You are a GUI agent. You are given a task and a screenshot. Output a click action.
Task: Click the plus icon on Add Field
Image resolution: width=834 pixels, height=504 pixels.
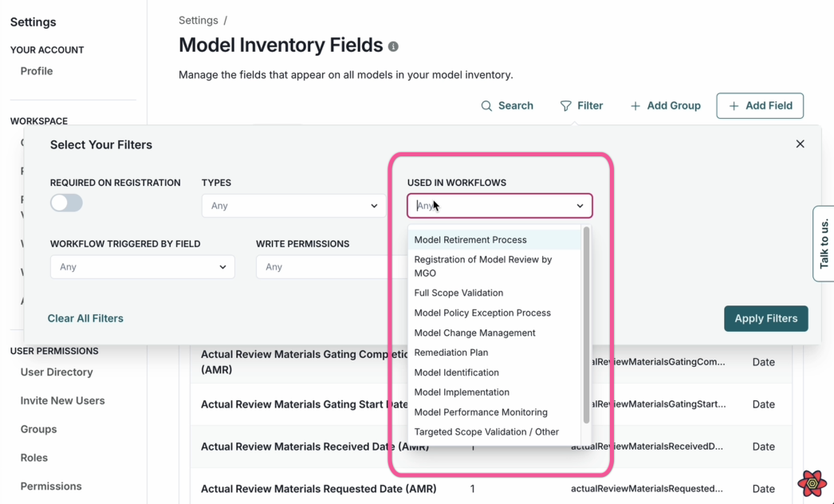point(733,105)
